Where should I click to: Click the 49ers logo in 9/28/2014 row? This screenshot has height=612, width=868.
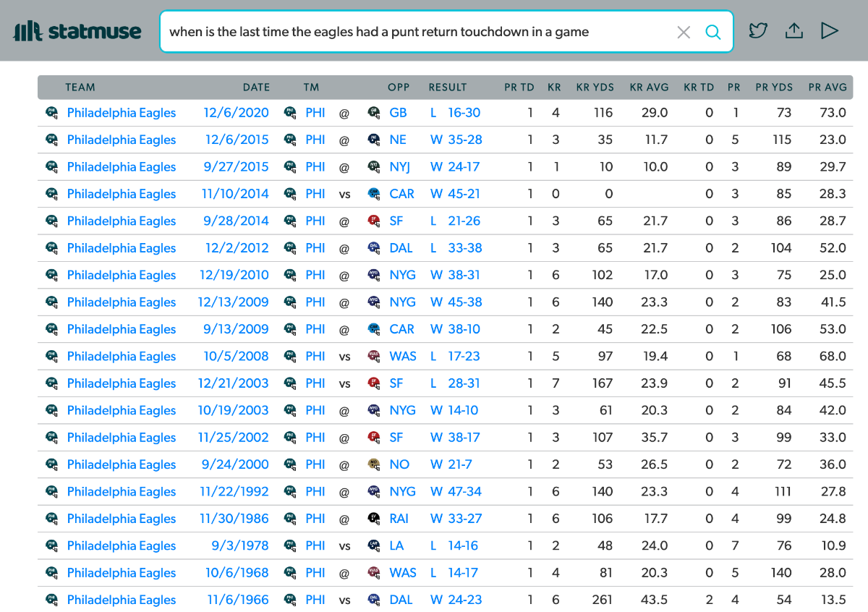[374, 221]
